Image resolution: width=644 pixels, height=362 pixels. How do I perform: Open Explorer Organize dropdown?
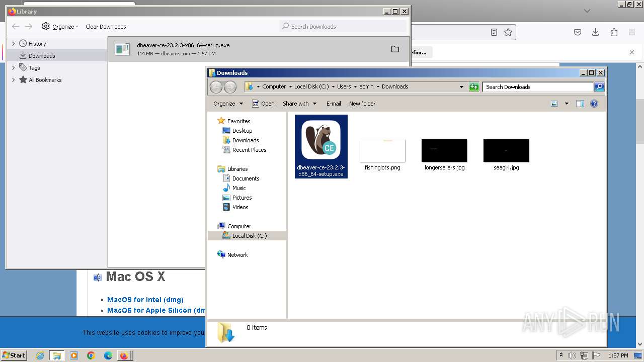228,104
